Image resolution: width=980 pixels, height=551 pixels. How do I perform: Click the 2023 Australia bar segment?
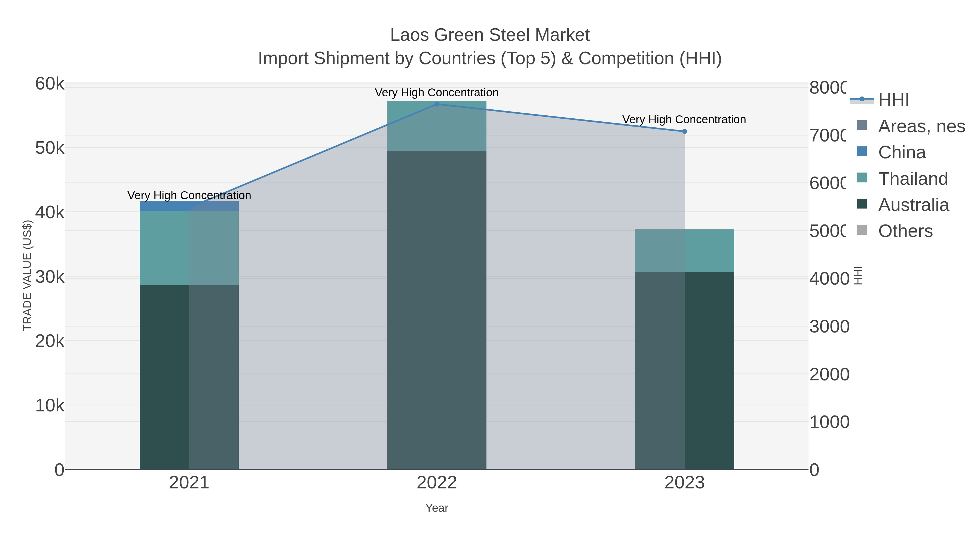click(x=684, y=371)
